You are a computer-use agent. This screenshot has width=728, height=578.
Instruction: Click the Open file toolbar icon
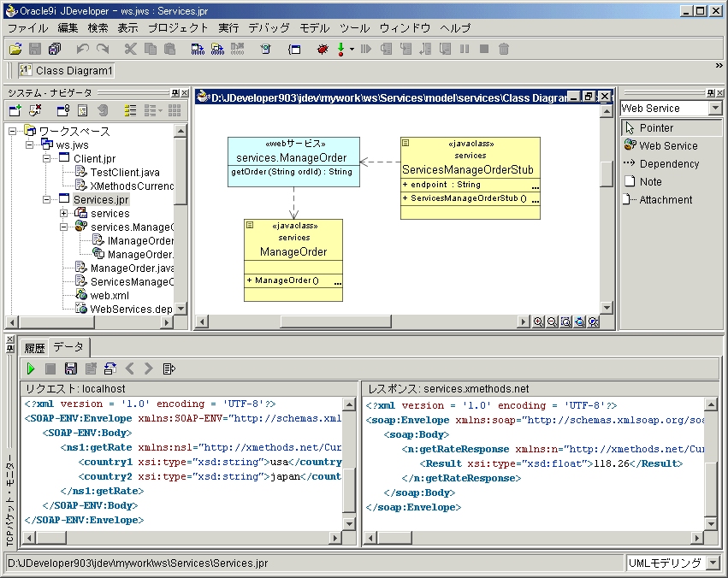(15, 49)
